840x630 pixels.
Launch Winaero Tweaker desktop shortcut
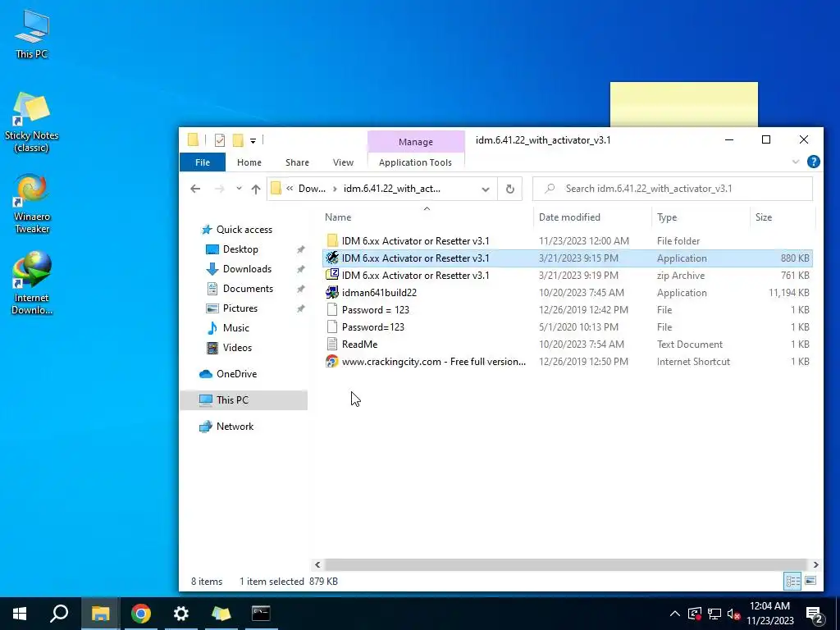(x=32, y=203)
